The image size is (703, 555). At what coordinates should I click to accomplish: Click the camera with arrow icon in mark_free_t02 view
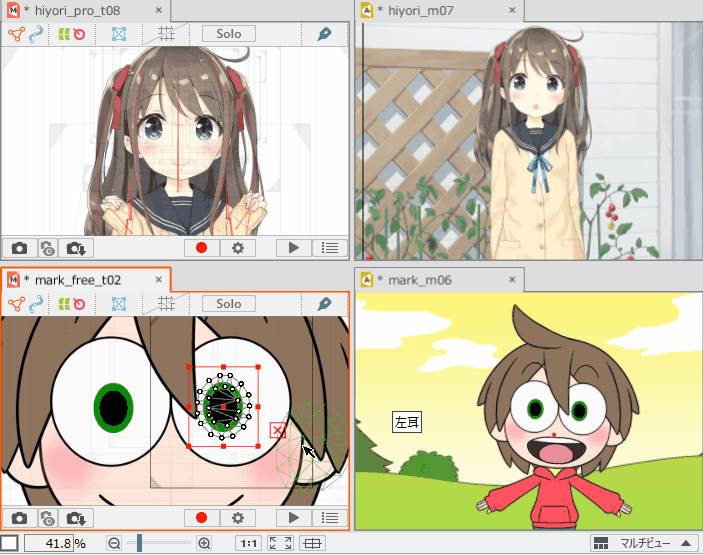[x=76, y=517]
